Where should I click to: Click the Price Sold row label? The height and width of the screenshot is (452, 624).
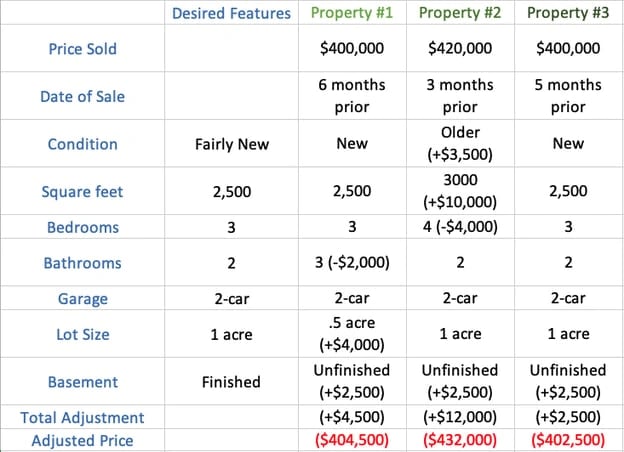click(82, 48)
